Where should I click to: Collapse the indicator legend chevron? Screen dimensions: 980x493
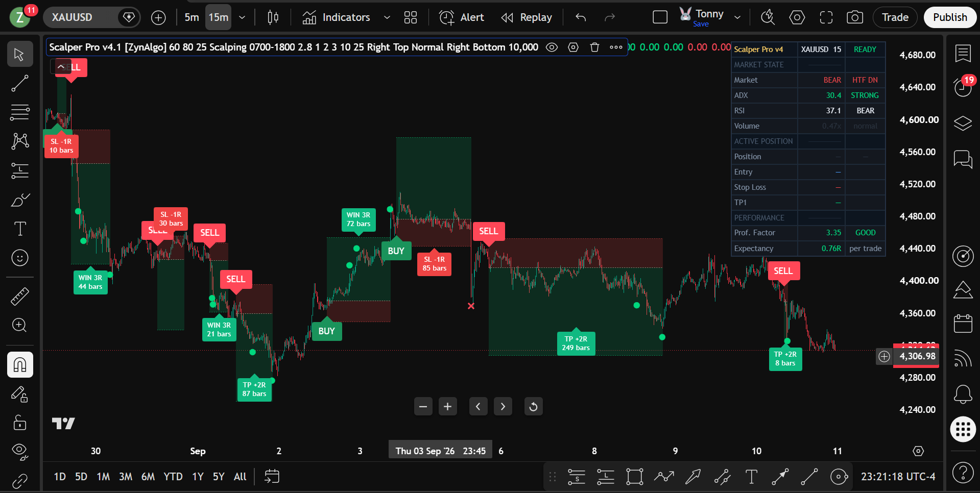[61, 67]
